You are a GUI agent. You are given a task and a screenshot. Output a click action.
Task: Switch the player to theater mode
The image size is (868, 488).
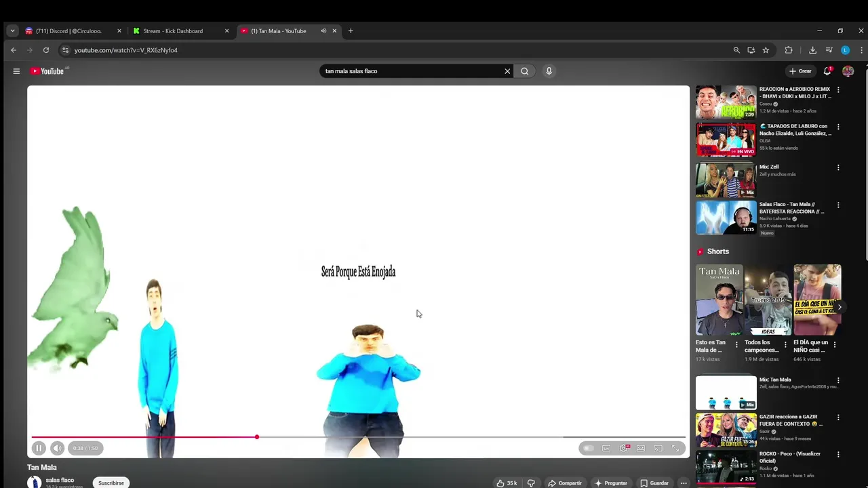point(641,448)
